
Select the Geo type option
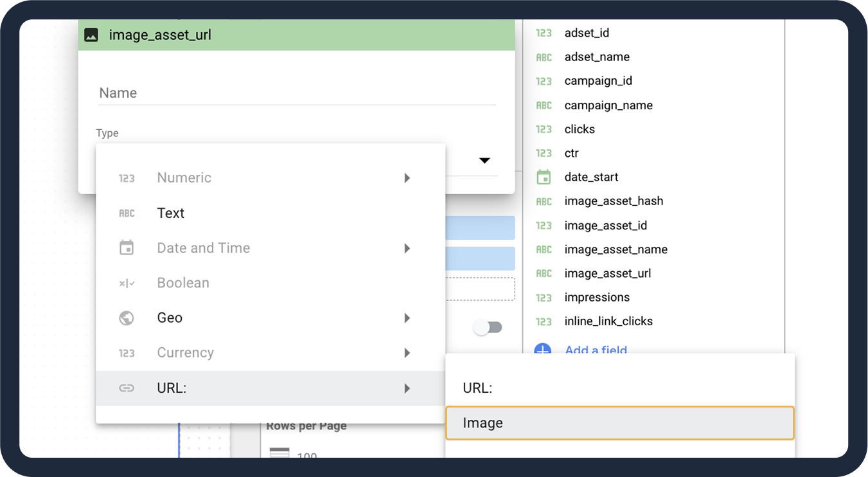(x=170, y=318)
